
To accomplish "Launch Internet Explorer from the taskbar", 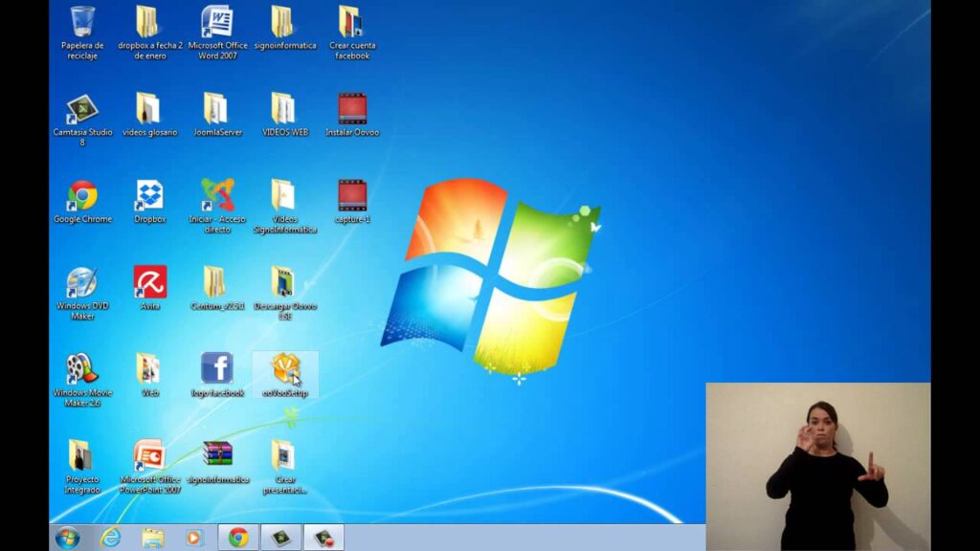I will click(111, 538).
